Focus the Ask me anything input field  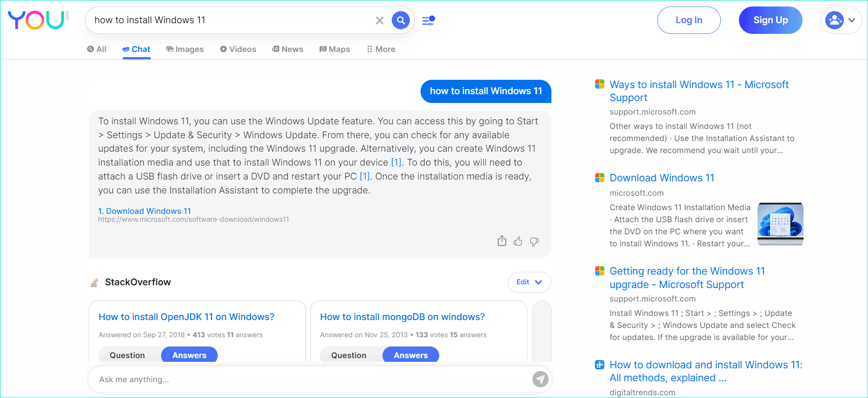311,379
